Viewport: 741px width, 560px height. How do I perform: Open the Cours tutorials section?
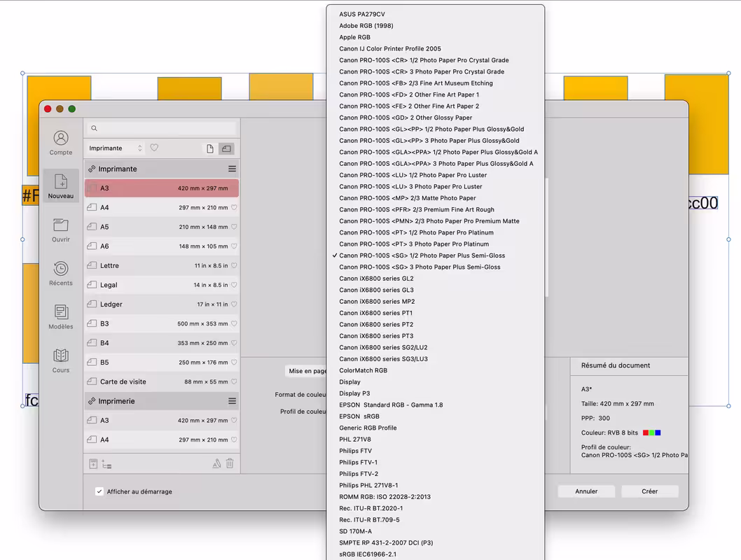[61, 360]
